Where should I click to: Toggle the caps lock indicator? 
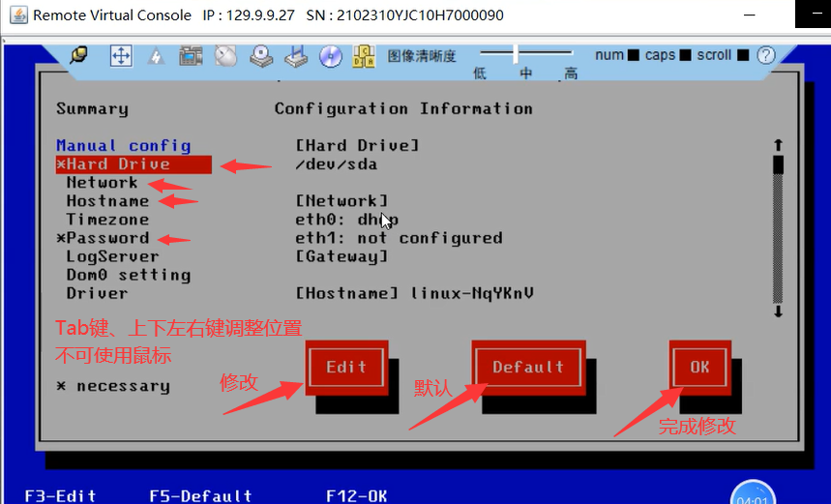point(685,54)
